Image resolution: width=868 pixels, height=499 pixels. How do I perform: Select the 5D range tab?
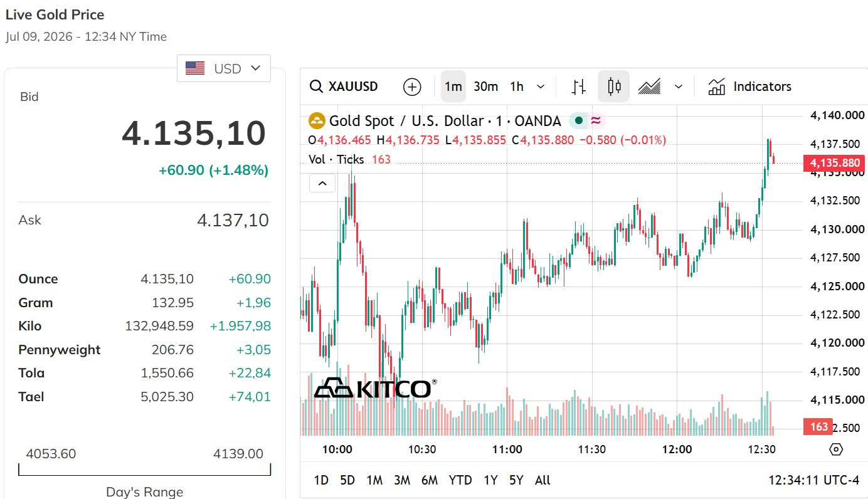(347, 480)
